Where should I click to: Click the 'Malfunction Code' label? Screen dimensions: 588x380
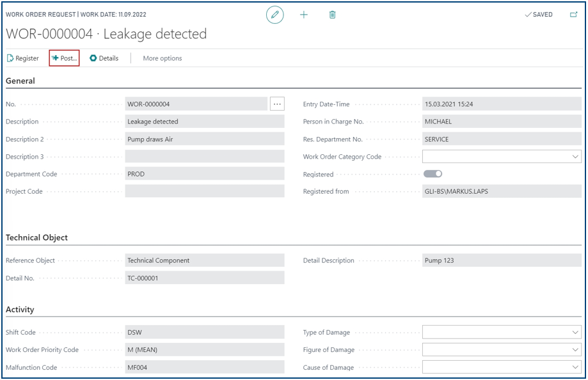31,367
